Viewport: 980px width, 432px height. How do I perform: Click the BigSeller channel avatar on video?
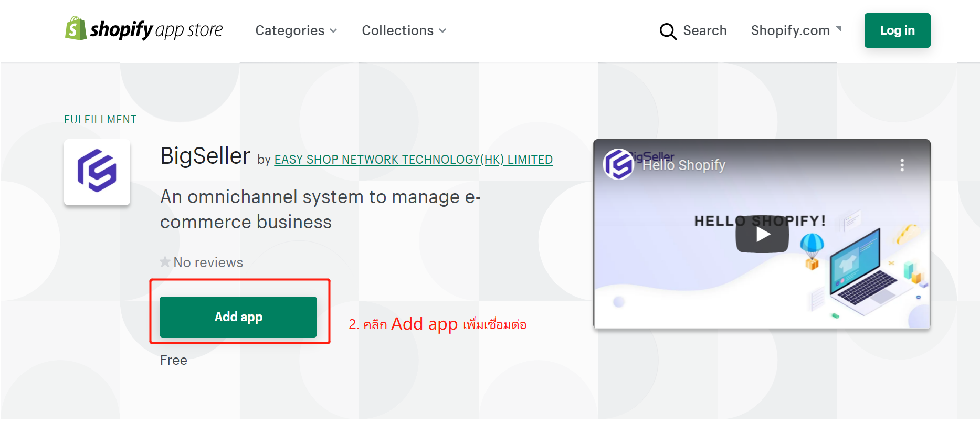(618, 164)
